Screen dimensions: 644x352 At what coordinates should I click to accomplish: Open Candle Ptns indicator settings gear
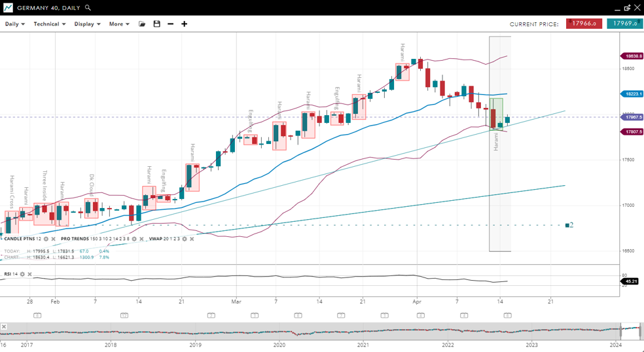(x=46, y=239)
